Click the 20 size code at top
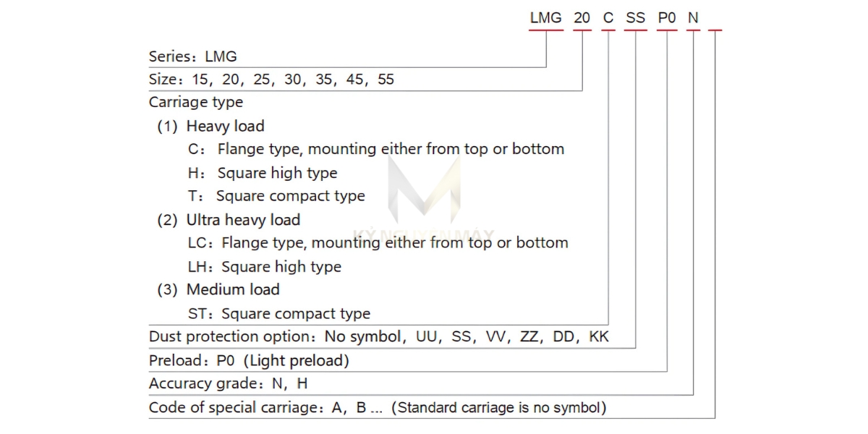Screen dimensions: 868x434 (x=582, y=18)
